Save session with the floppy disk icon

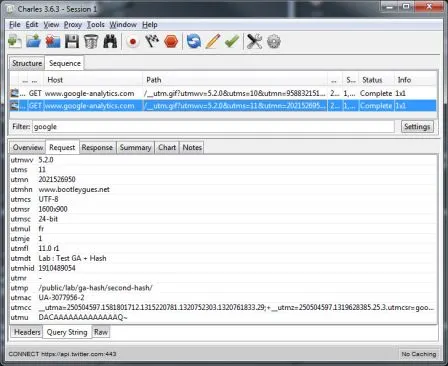(x=72, y=42)
